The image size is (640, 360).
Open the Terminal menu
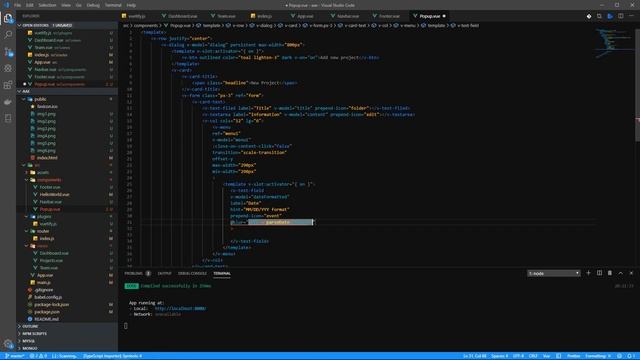[x=113, y=5]
